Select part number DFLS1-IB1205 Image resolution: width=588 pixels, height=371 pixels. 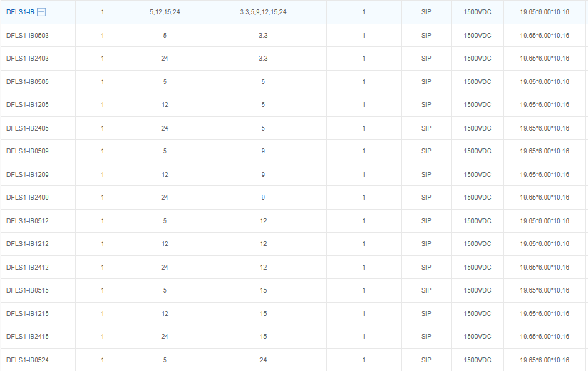[x=27, y=105]
